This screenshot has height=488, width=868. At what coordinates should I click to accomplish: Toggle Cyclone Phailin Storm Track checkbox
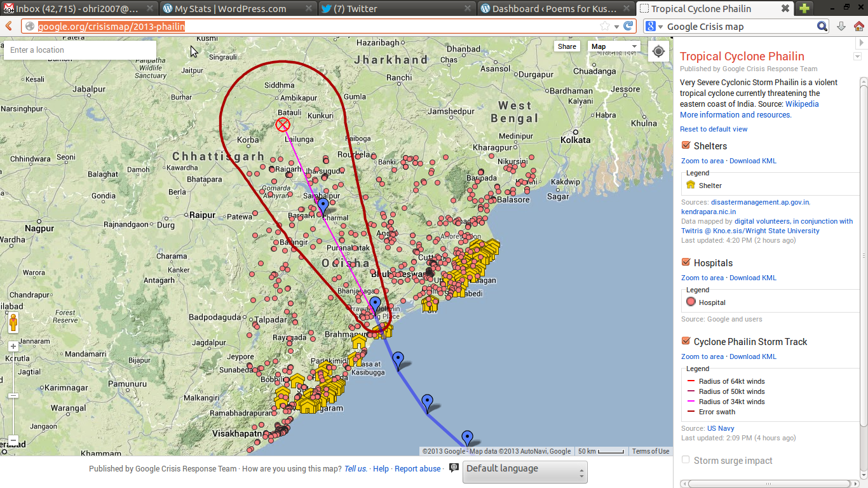pyautogui.click(x=686, y=341)
